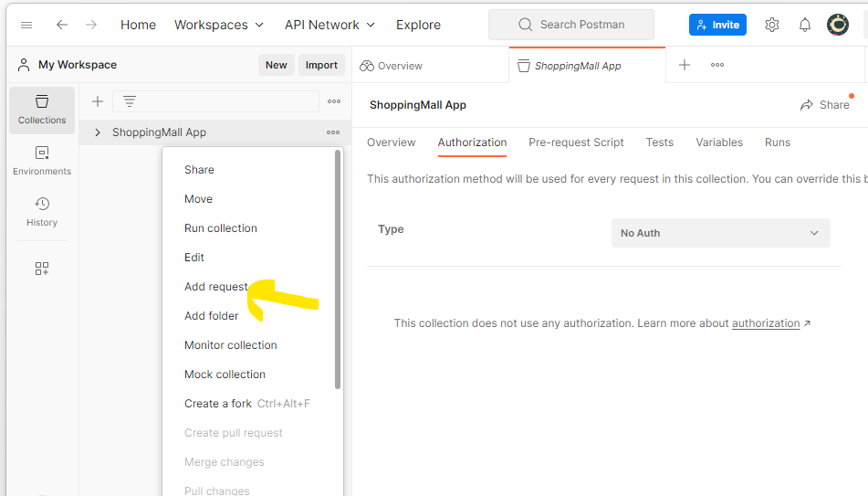
Task: Go forward with the right arrow
Action: (91, 25)
